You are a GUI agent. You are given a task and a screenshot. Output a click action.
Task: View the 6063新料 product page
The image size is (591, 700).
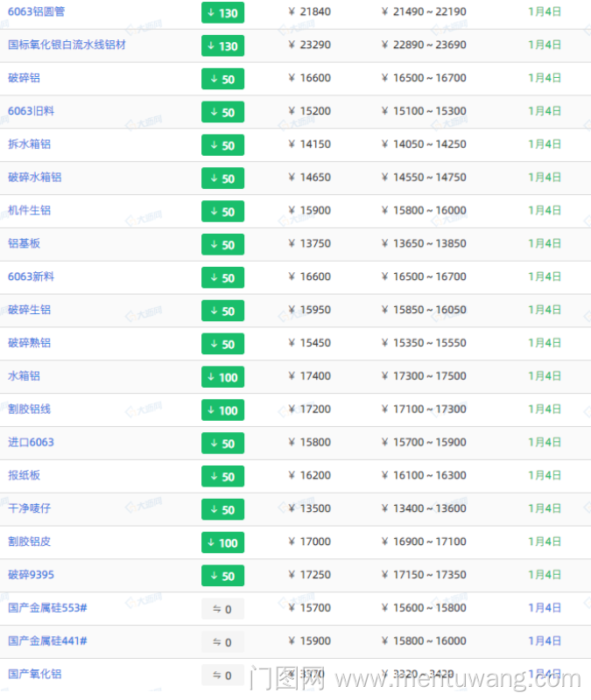(x=31, y=276)
